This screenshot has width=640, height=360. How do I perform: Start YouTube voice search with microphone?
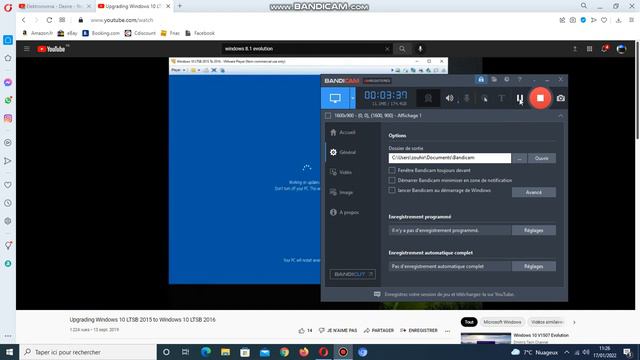[420, 49]
